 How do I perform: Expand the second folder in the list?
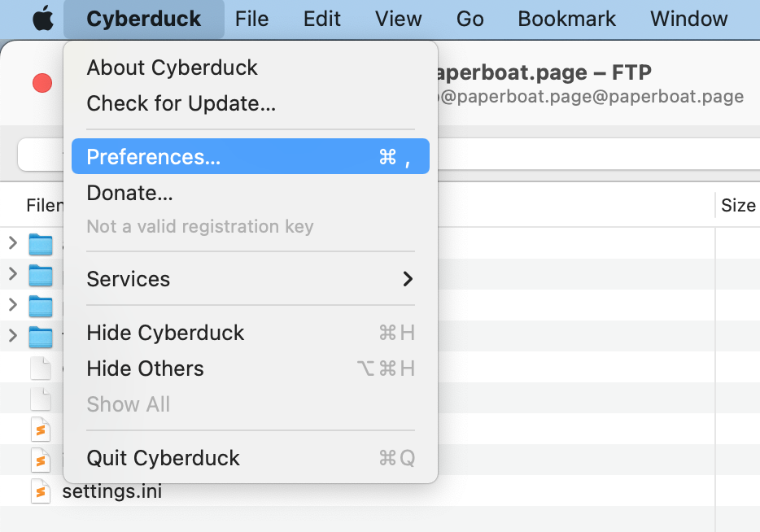pyautogui.click(x=12, y=274)
